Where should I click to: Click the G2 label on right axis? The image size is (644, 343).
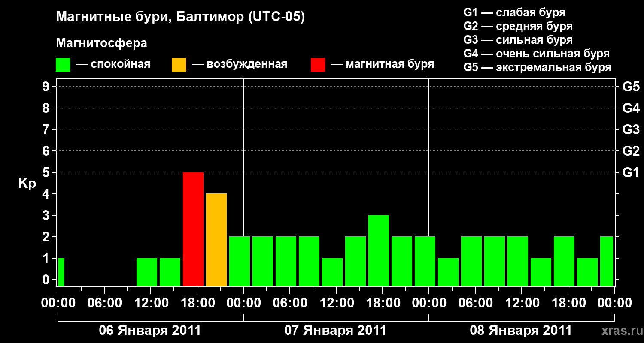point(631,151)
